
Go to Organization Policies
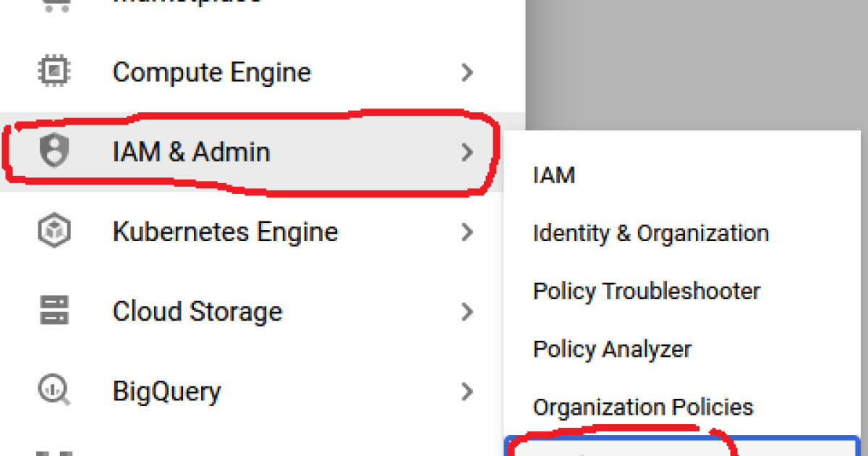click(643, 407)
